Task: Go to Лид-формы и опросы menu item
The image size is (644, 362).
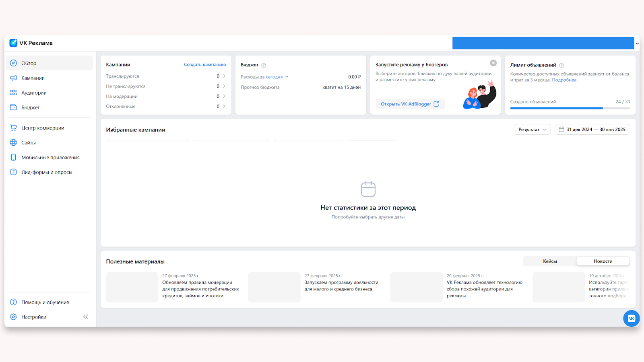Action: point(50,172)
